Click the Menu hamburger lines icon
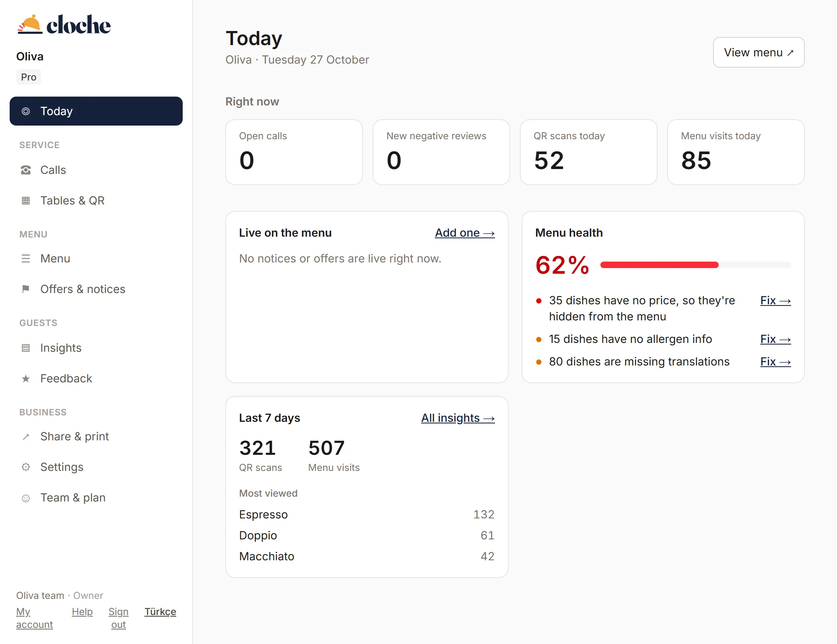This screenshot has width=837, height=644. (x=26, y=258)
